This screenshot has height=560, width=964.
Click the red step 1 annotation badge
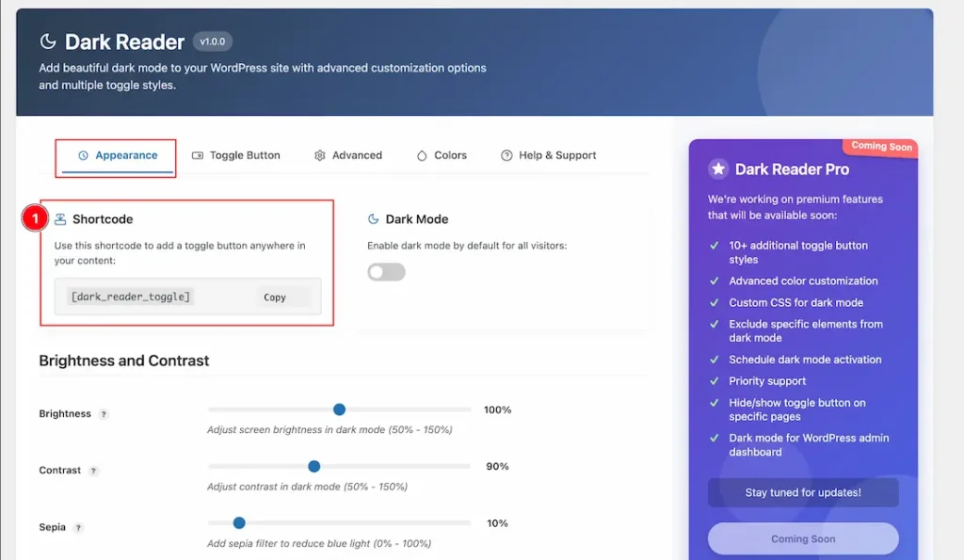coord(35,218)
